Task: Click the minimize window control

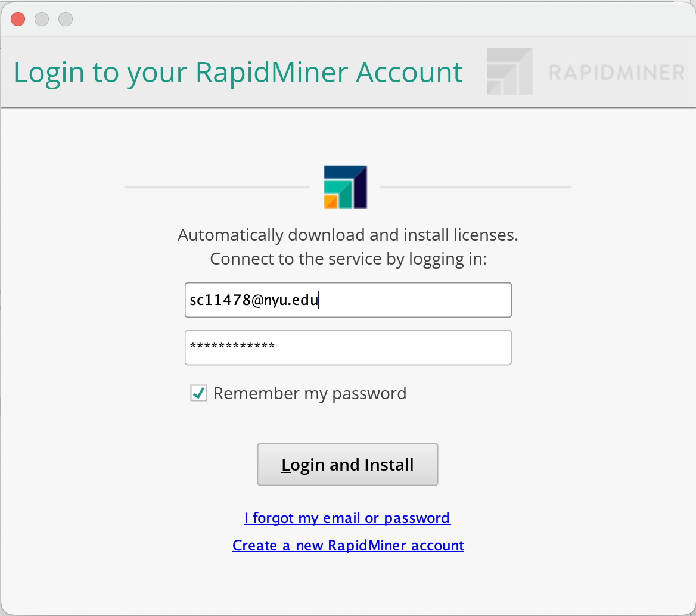Action: [x=41, y=18]
